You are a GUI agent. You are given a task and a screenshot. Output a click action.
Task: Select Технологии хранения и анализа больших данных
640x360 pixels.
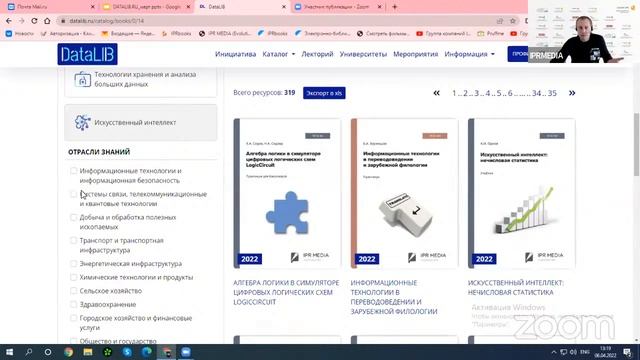tap(141, 82)
